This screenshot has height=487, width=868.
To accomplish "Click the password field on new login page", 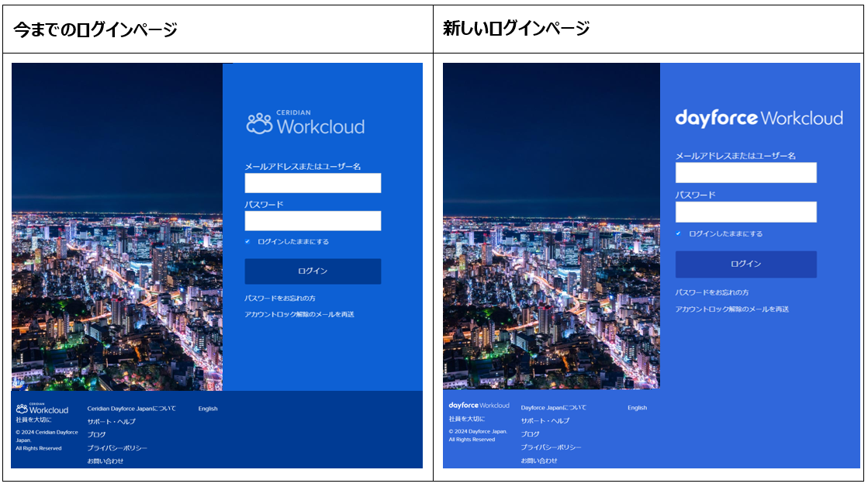I will click(x=745, y=212).
